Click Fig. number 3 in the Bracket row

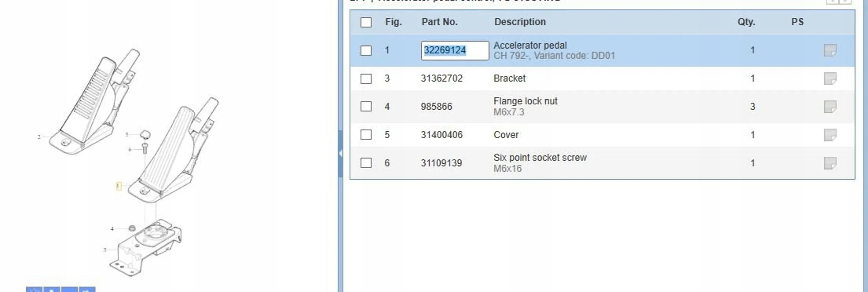pyautogui.click(x=387, y=78)
